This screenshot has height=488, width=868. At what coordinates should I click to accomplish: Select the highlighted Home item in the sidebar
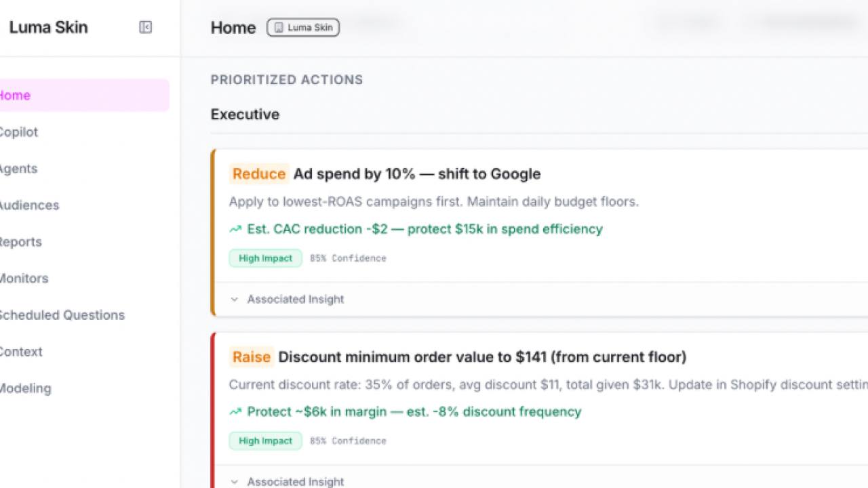15,95
